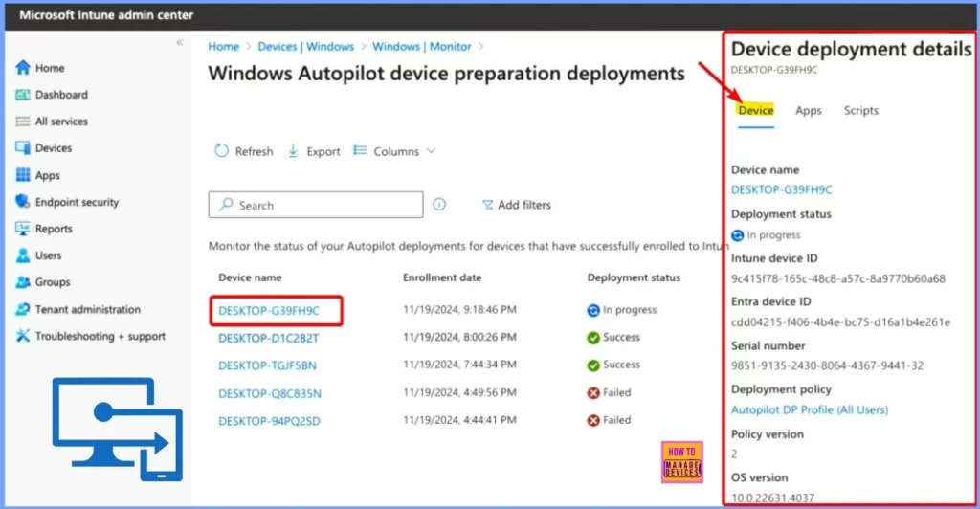Click the Refresh circular arrow icon
Viewport: 980px width, 509px height.
221,150
